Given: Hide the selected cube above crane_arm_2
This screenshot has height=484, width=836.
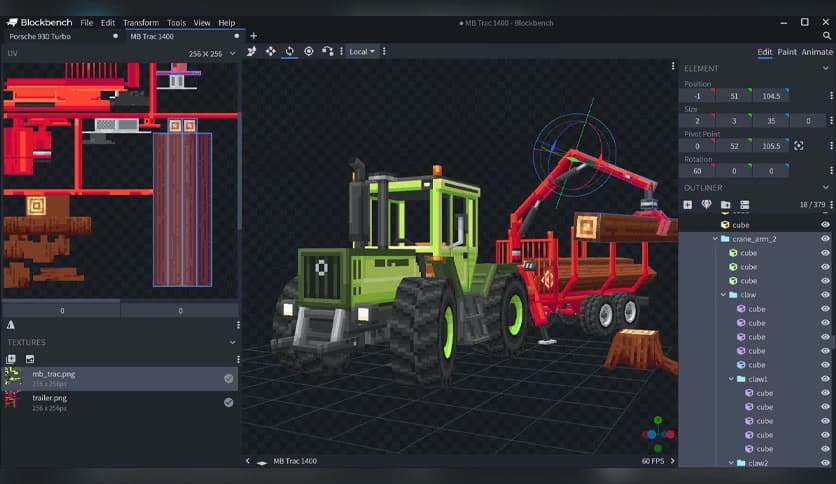Looking at the screenshot, I should (825, 225).
